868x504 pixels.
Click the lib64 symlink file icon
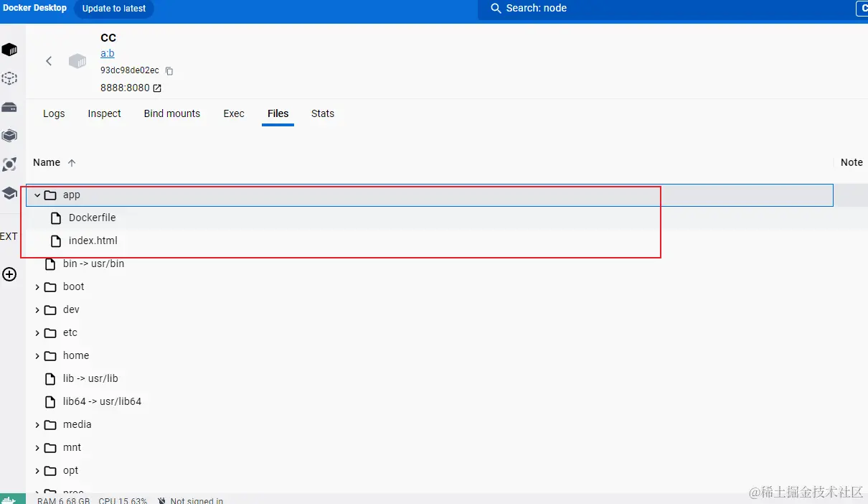pos(50,401)
